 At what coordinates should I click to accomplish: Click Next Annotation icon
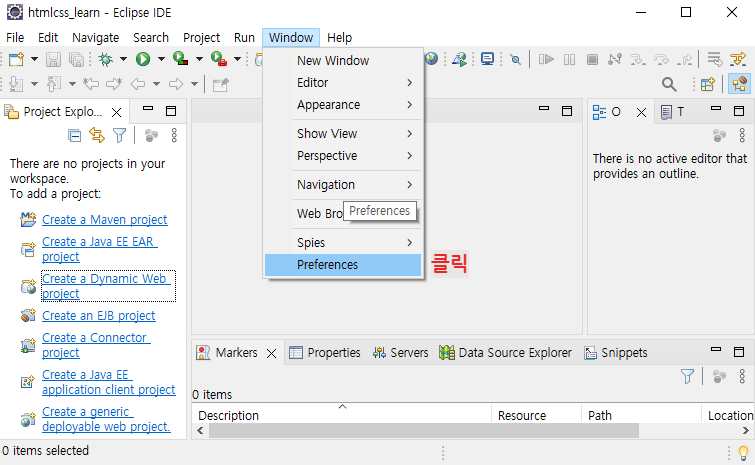click(16, 84)
